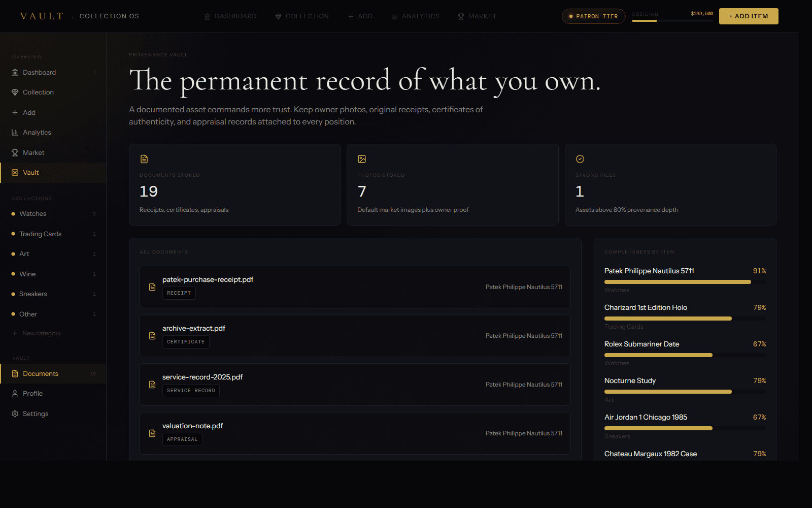The image size is (812, 508).
Task: Click the Settings gear icon in sidebar
Action: [15, 414]
